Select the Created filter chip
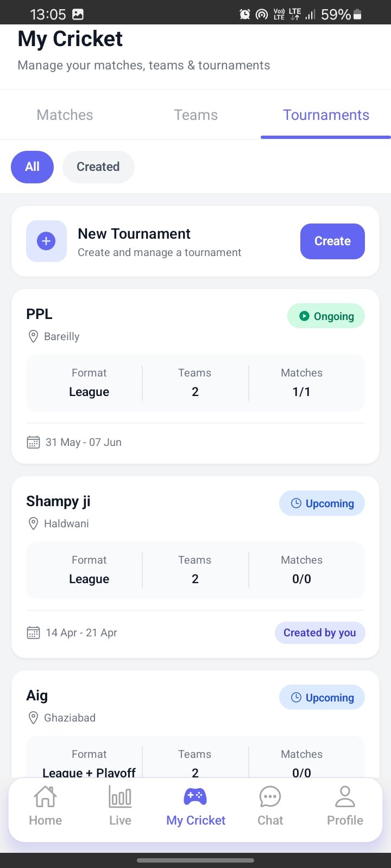 [98, 167]
